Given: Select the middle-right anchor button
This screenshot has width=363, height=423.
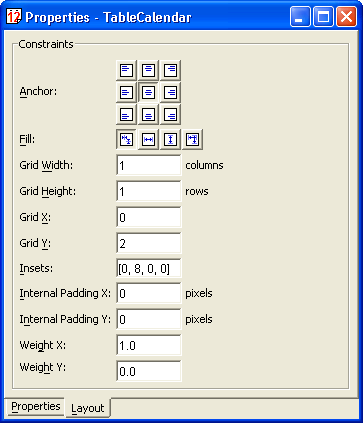Looking at the screenshot, I should [x=170, y=92].
